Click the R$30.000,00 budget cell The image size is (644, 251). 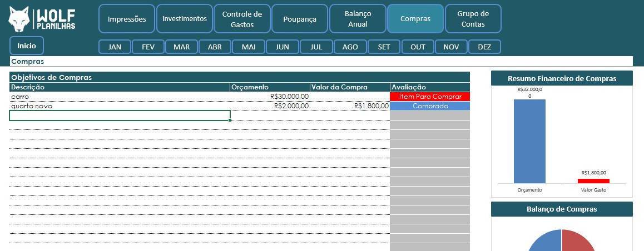click(x=270, y=97)
